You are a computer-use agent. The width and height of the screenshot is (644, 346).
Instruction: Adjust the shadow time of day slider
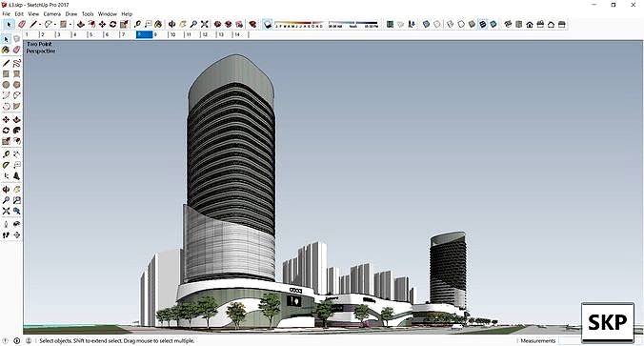(x=353, y=25)
